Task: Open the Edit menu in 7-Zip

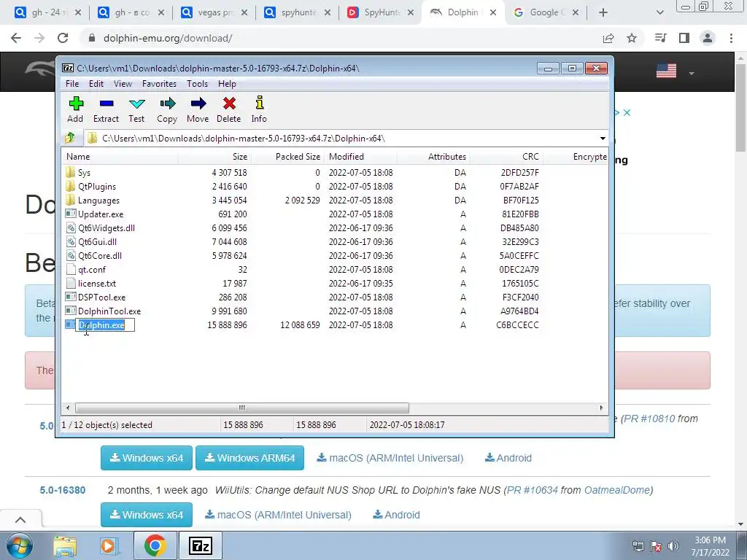Action: [96, 84]
